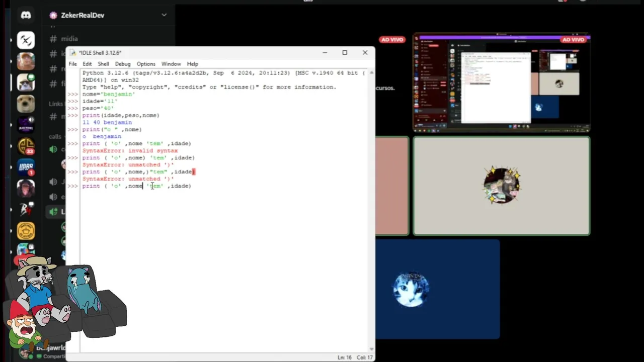Open the monkey avatar server icon
The height and width of the screenshot is (362, 644).
click(26, 189)
